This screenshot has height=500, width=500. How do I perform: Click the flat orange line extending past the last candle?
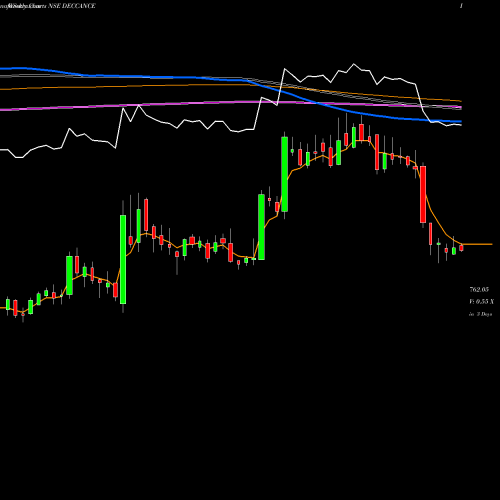point(477,244)
